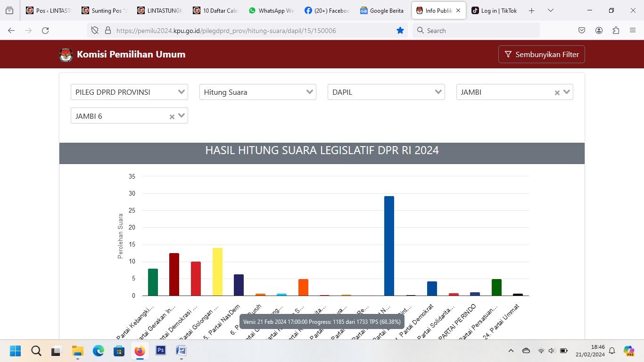
Task: Open the Hitung Suara dropdown
Action: [x=257, y=92]
